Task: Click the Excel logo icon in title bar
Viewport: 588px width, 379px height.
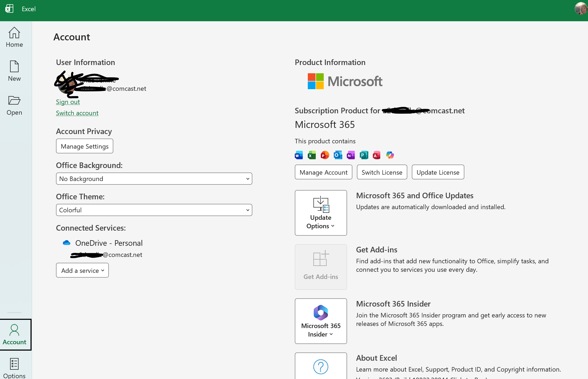Action: point(9,9)
